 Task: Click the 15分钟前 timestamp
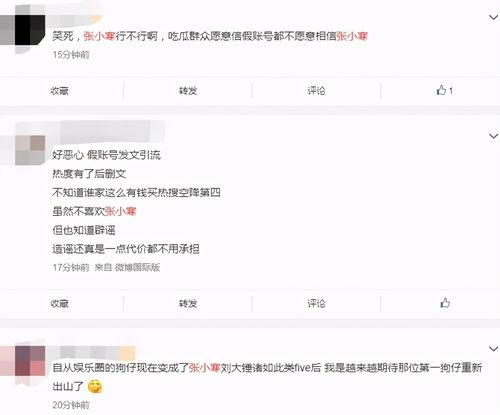pyautogui.click(x=71, y=54)
